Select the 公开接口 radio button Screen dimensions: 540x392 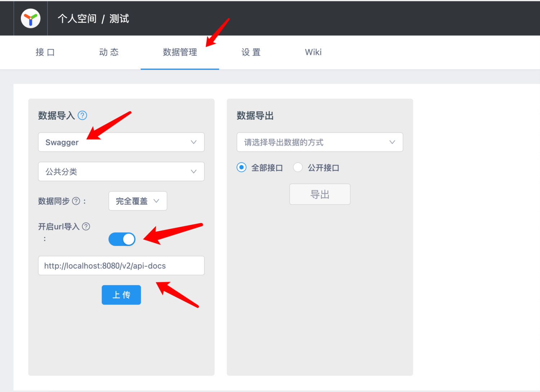click(298, 168)
